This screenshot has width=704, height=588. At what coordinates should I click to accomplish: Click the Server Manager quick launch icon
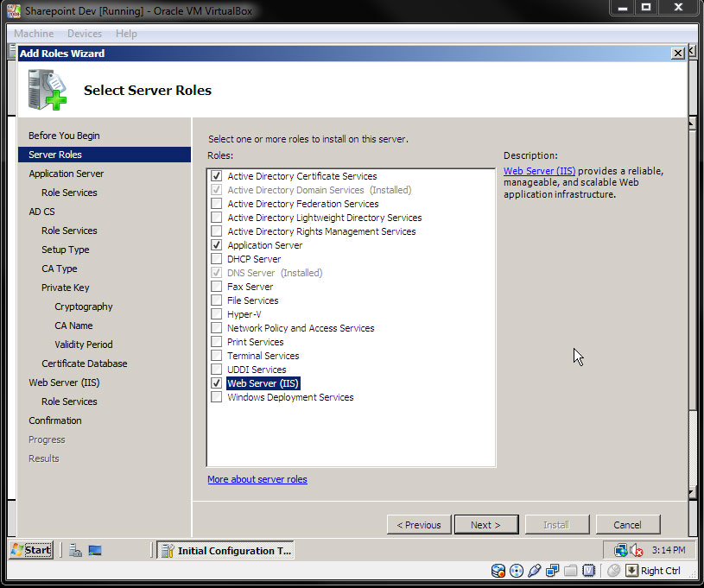click(75, 550)
